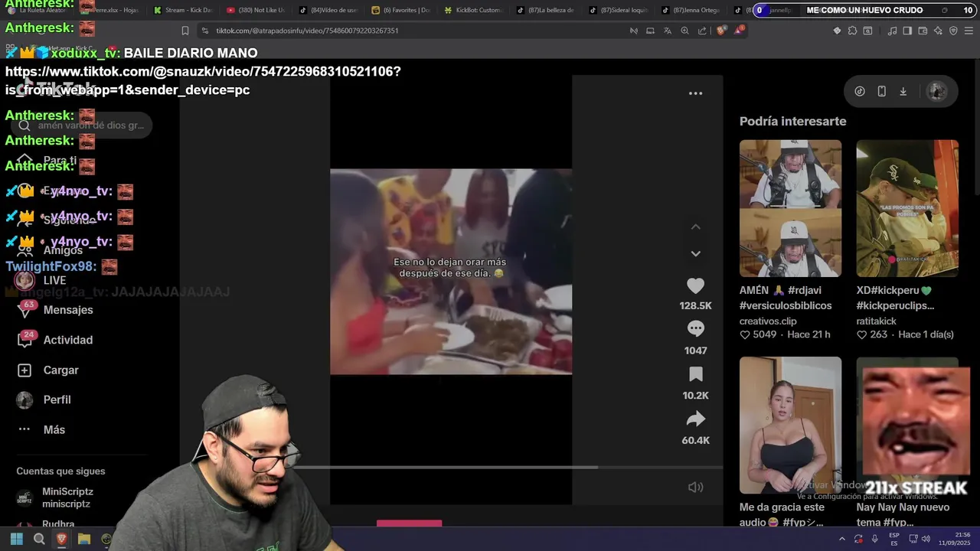Viewport: 980px width, 551px height.
Task: Open XD kickperu recommended video thumbnail
Action: tap(907, 208)
